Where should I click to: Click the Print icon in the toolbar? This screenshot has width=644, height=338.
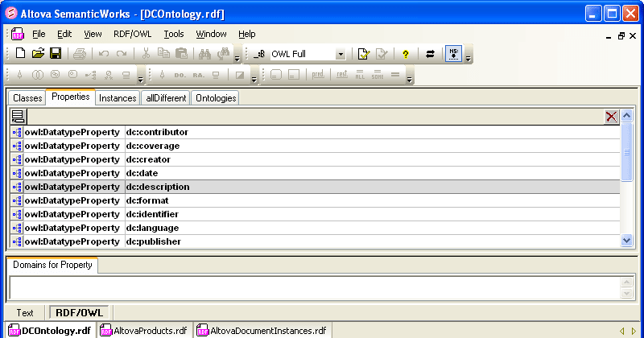pos(80,53)
